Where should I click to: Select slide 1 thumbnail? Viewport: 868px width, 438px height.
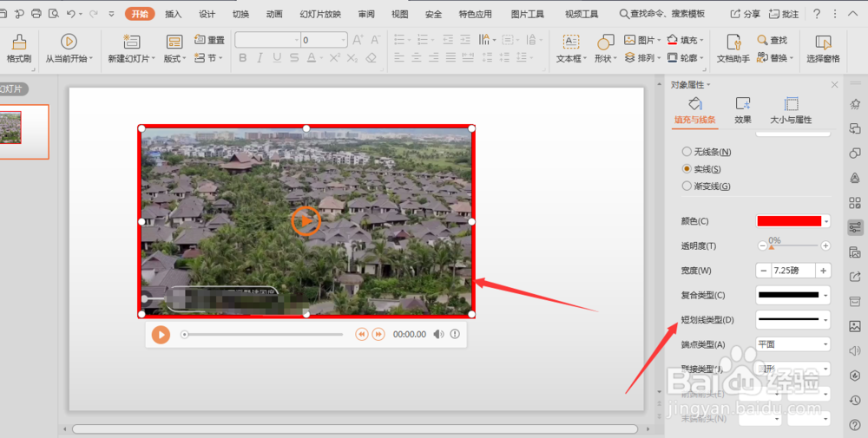point(23,132)
